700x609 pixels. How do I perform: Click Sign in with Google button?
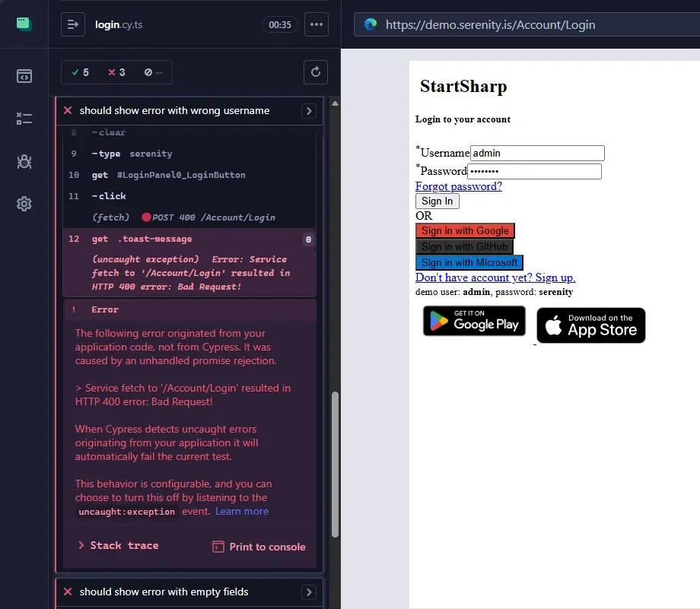[465, 230]
